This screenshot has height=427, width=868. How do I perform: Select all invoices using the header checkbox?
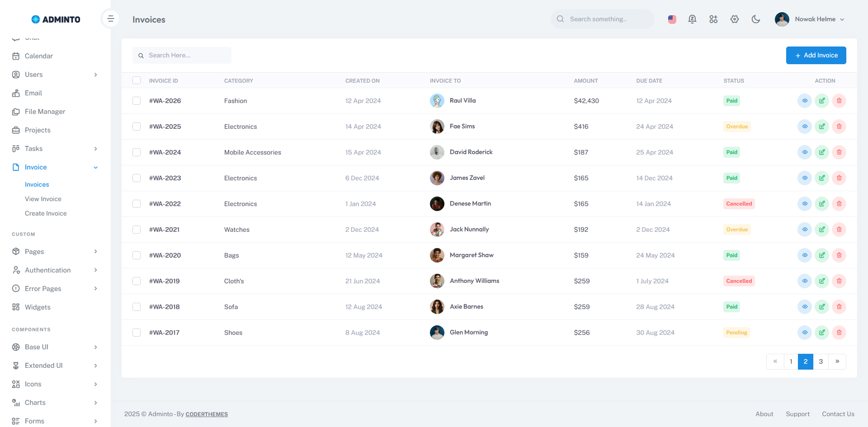[137, 80]
